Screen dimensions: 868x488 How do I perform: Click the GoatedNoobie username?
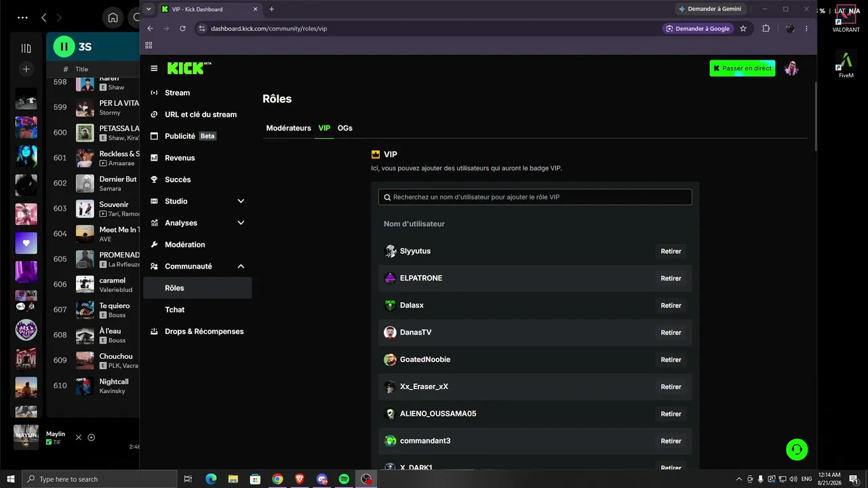coord(425,360)
